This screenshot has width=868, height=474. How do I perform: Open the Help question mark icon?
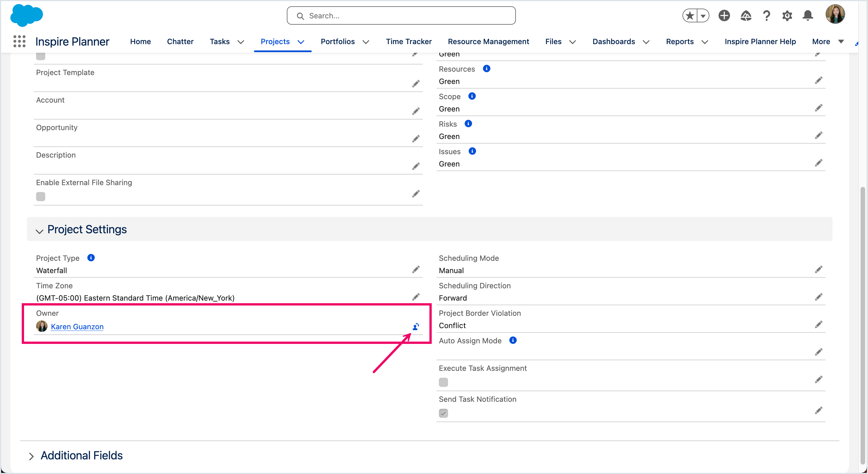pos(766,15)
